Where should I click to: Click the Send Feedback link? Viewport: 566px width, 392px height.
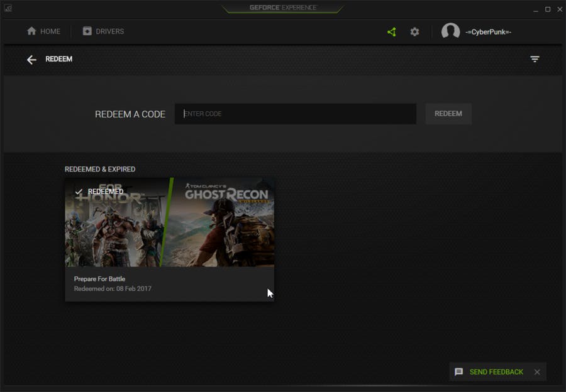tap(496, 372)
